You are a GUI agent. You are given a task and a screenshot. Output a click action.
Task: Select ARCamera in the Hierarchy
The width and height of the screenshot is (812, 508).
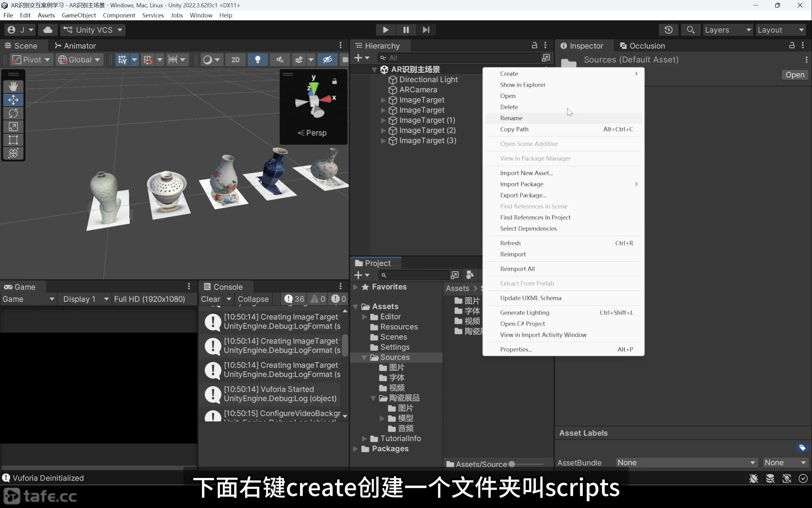(x=418, y=90)
